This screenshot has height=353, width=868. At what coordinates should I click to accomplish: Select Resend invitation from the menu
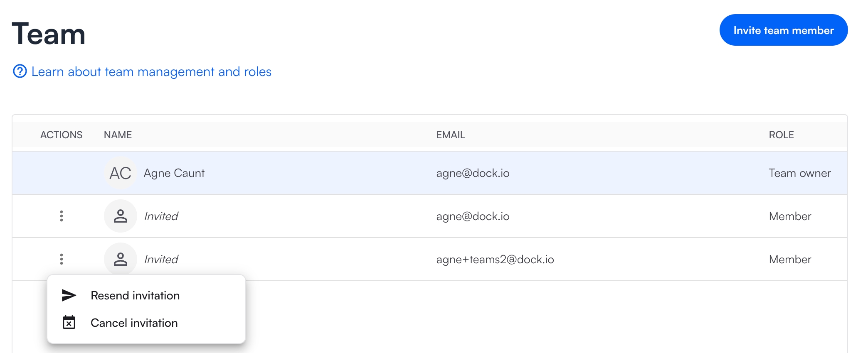pos(135,295)
